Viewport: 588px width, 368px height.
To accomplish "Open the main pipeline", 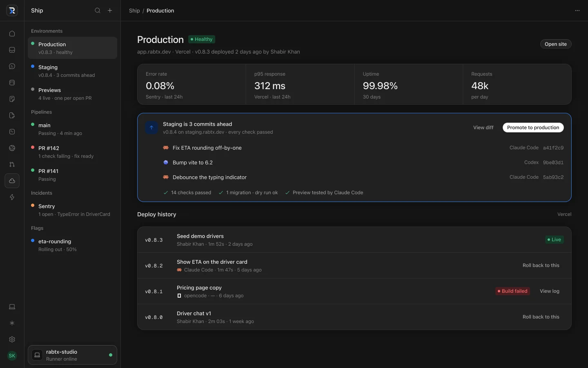I will (x=72, y=129).
